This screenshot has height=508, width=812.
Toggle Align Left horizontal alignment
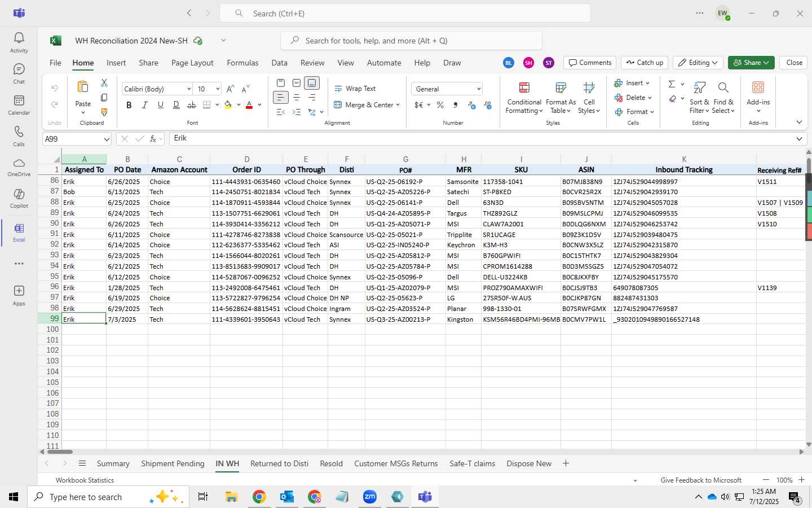[281, 98]
